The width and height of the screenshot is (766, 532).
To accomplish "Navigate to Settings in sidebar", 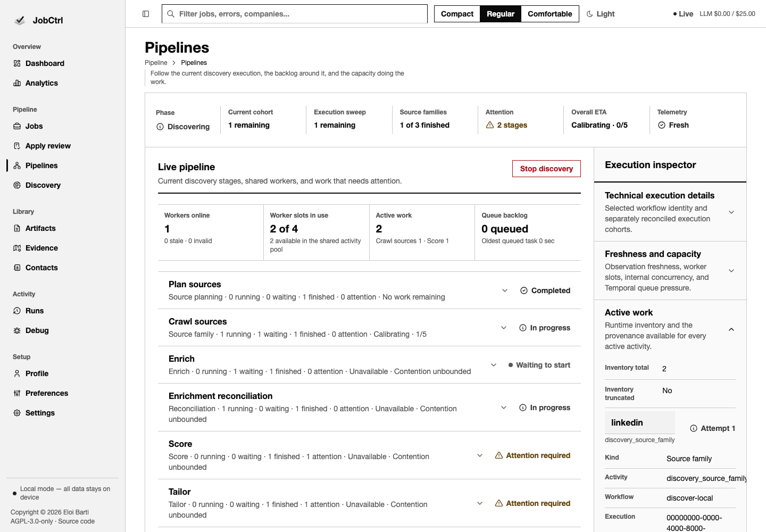I will (40, 413).
